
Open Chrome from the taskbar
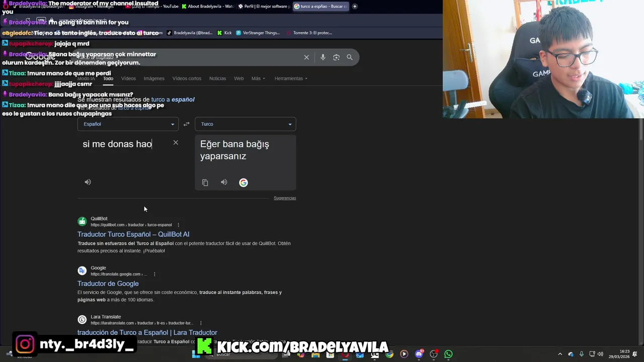[x=389, y=354]
